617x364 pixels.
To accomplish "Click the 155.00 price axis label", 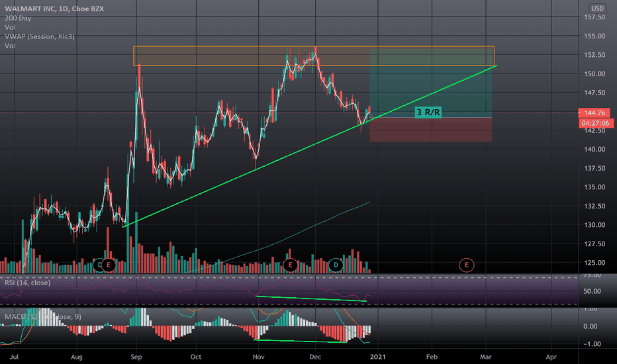I will coord(594,36).
